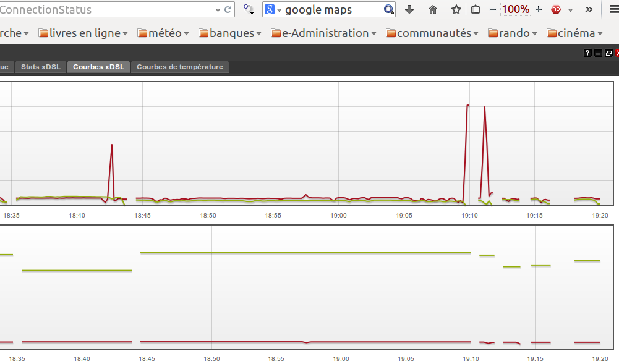Reset zoom with the 100% button

click(515, 9)
